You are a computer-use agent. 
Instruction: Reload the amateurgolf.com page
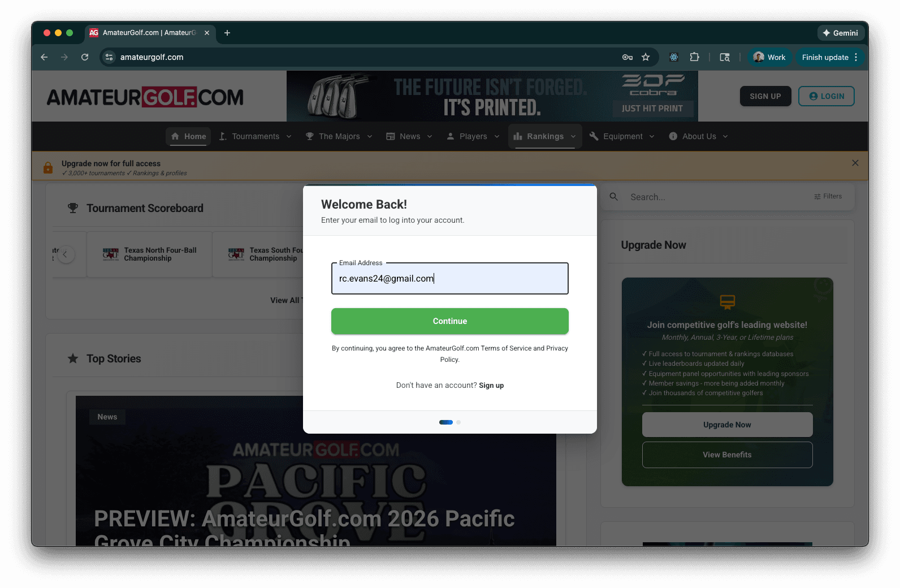(x=85, y=57)
